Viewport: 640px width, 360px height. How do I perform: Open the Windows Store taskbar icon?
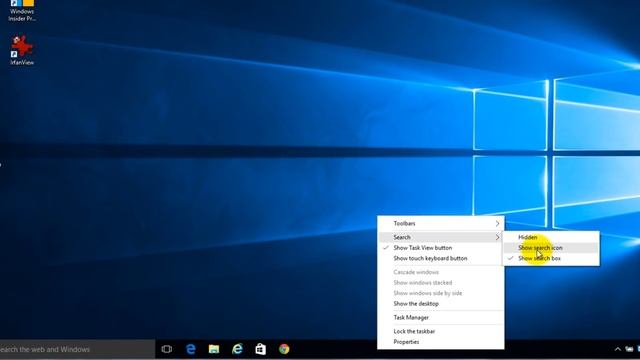[x=260, y=349]
